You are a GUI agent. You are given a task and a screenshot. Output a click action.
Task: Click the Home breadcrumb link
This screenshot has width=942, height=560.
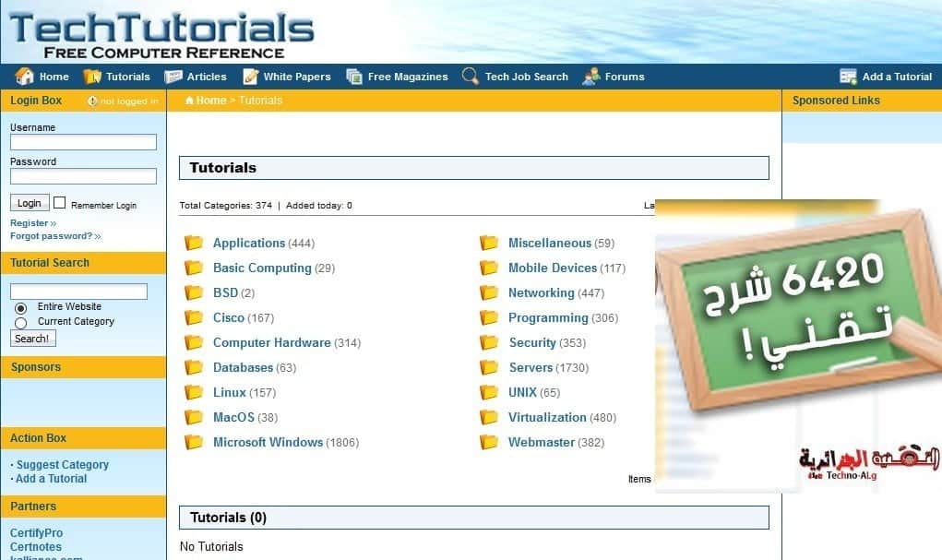point(210,101)
